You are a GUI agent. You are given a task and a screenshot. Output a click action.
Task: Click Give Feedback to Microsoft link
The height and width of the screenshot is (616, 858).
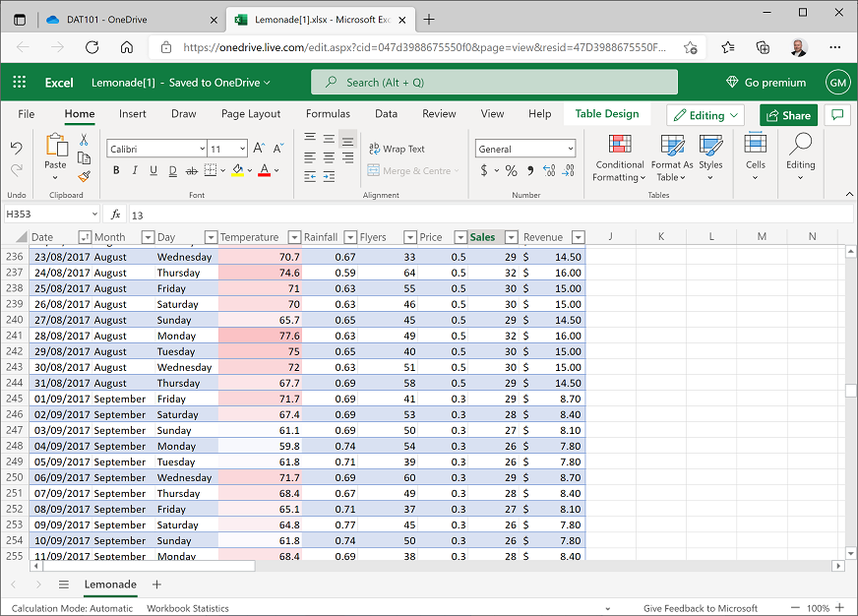pyautogui.click(x=700, y=608)
